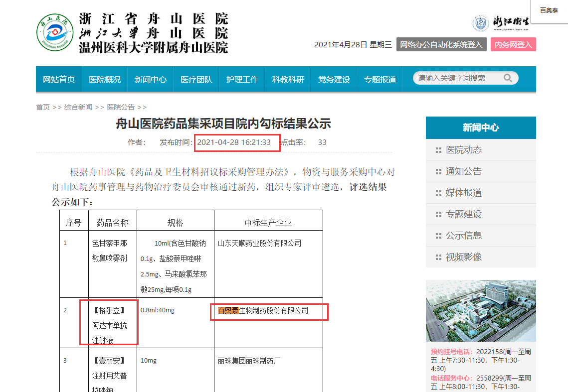The image size is (568, 392).
Task: Open 网站首页 in navigation bar
Action: click(59, 79)
